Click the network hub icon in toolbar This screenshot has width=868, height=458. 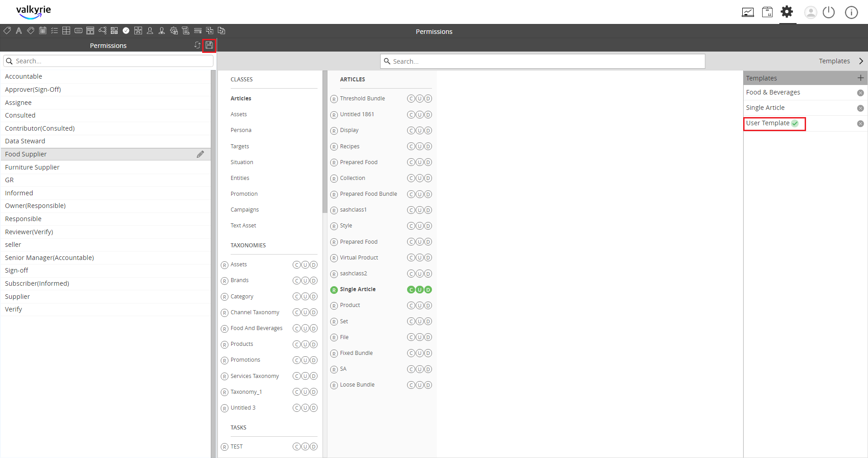tap(138, 31)
